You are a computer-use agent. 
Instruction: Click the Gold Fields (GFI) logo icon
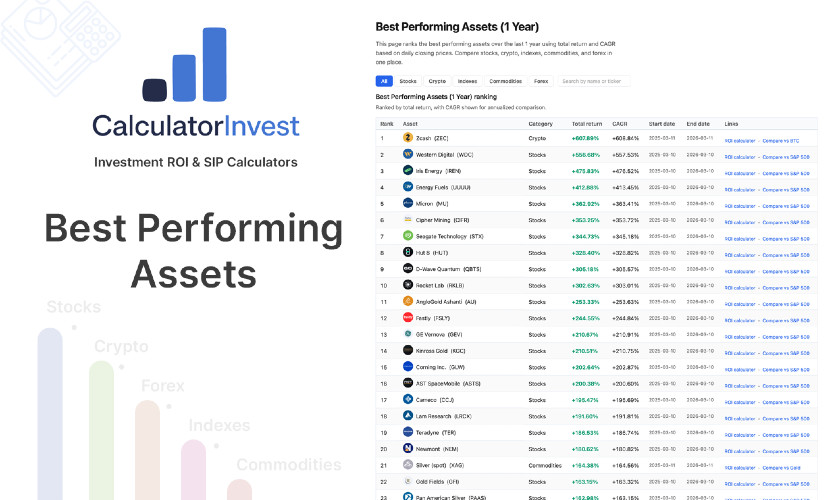(x=408, y=481)
